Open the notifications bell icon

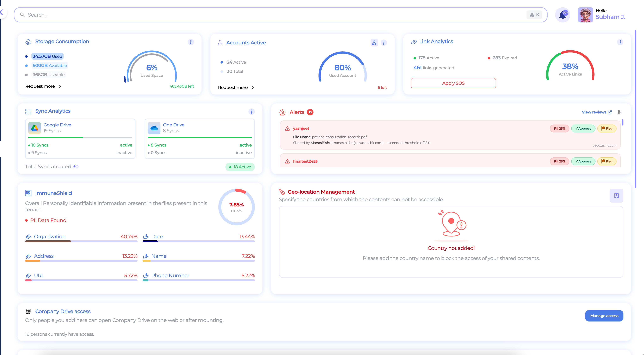[x=562, y=15]
